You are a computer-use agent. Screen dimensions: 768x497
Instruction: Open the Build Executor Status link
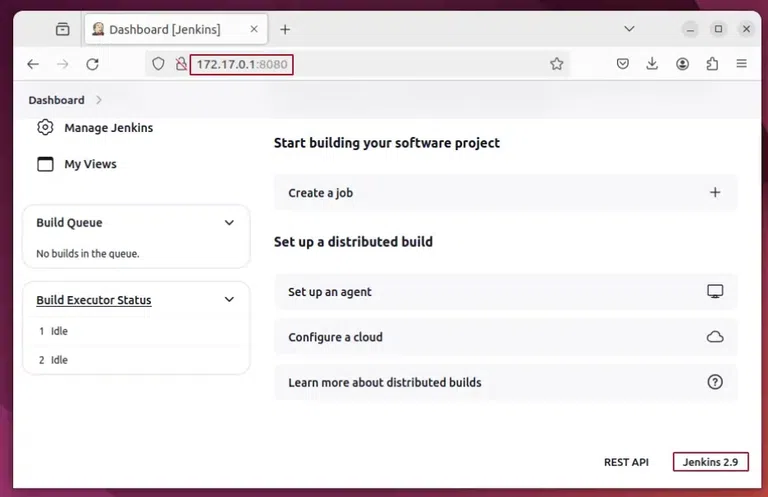coord(94,300)
